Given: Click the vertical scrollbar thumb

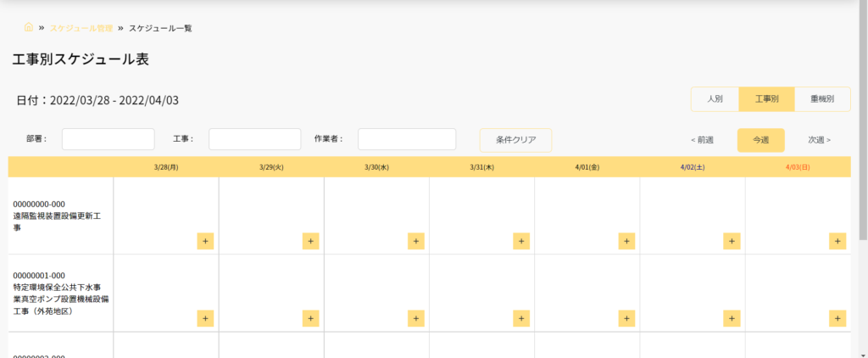Looking at the screenshot, I should tap(863, 119).
